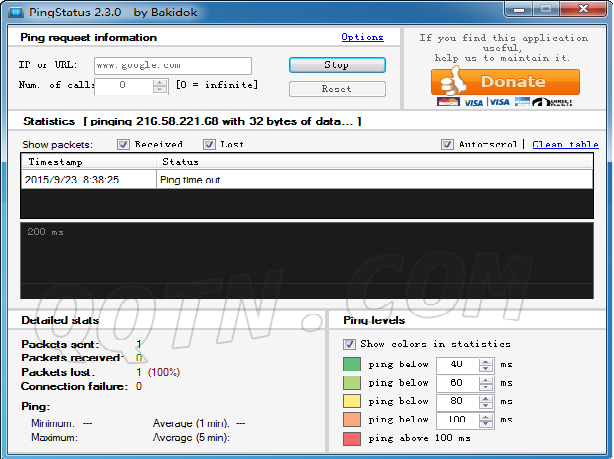Click the green ping below 40 swatch
Viewport: 614px width, 459px height.
coord(351,364)
